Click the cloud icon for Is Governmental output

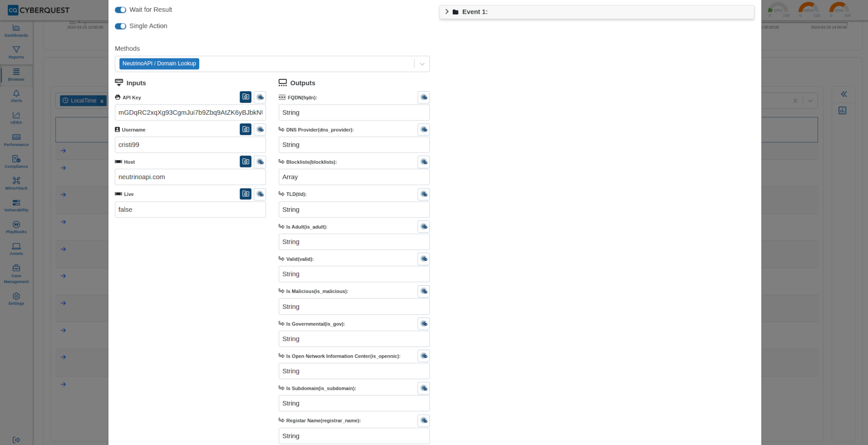tap(424, 324)
